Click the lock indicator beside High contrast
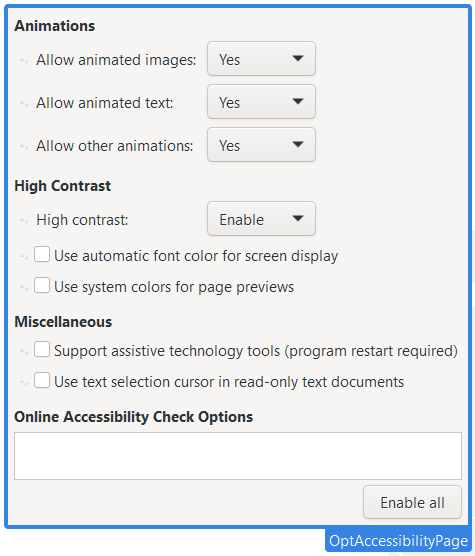Image resolution: width=475 pixels, height=556 pixels. (24, 221)
